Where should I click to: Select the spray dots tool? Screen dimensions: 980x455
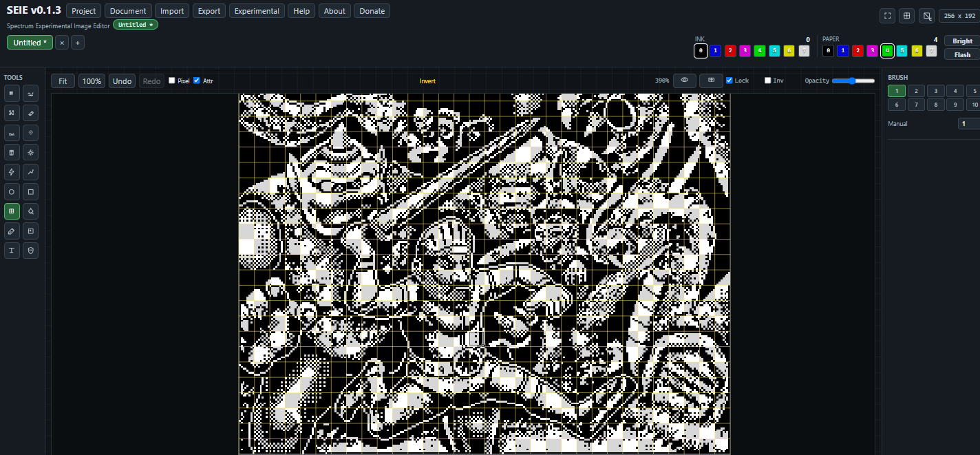(x=12, y=113)
